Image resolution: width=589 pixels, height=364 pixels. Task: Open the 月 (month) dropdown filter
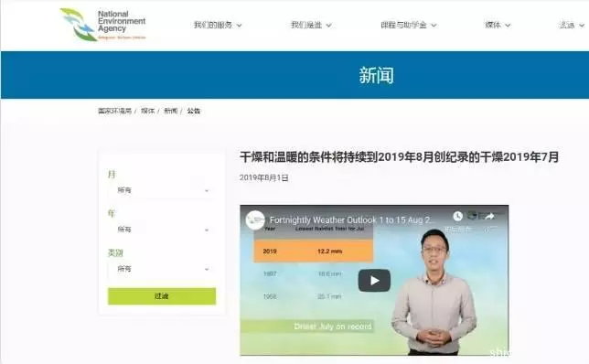(162, 190)
